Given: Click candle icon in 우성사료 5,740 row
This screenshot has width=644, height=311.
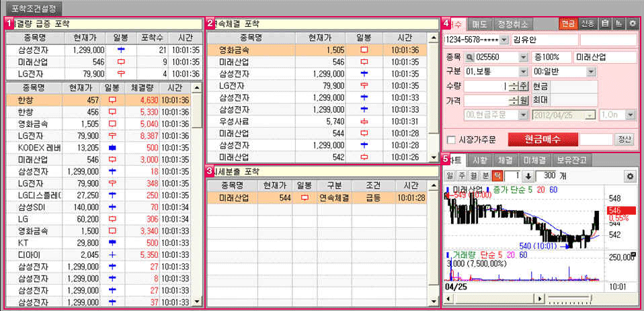Looking at the screenshot, I should click(x=364, y=122).
